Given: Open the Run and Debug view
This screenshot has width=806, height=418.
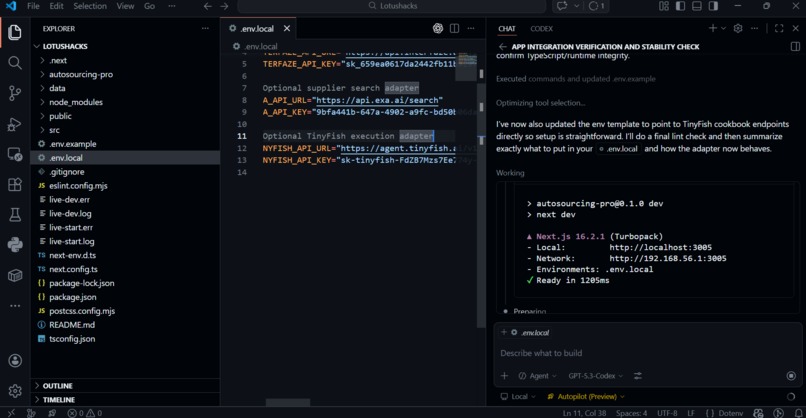Looking at the screenshot, I should coord(15,124).
